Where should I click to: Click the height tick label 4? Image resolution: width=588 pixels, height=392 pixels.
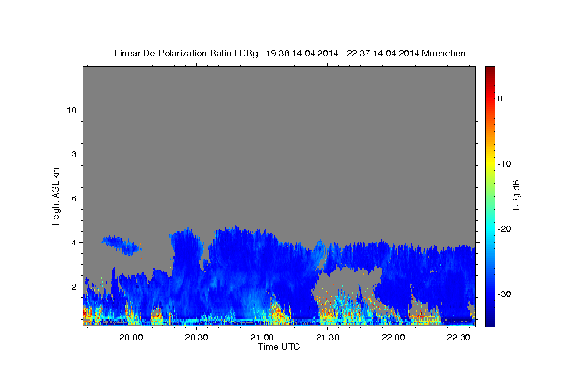[x=74, y=242]
